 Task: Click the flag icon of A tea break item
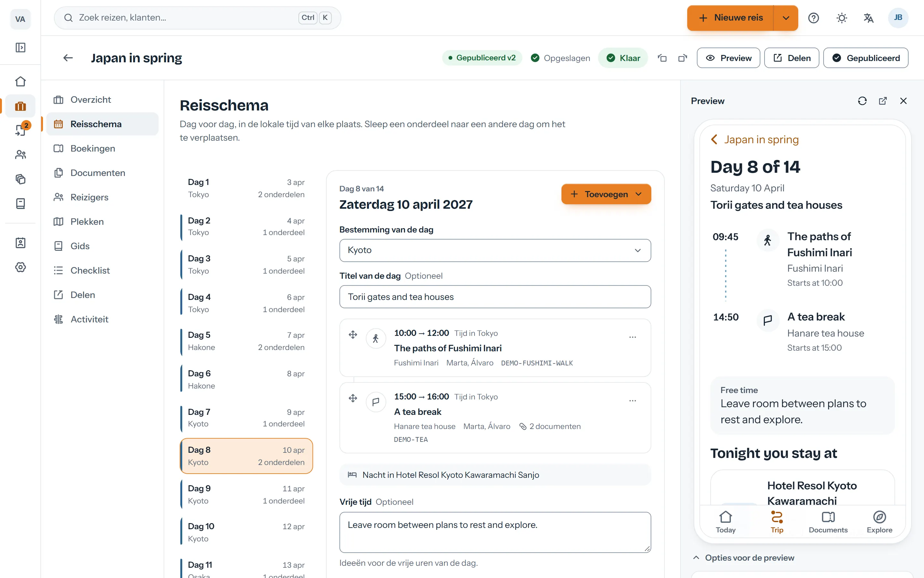coord(376,402)
